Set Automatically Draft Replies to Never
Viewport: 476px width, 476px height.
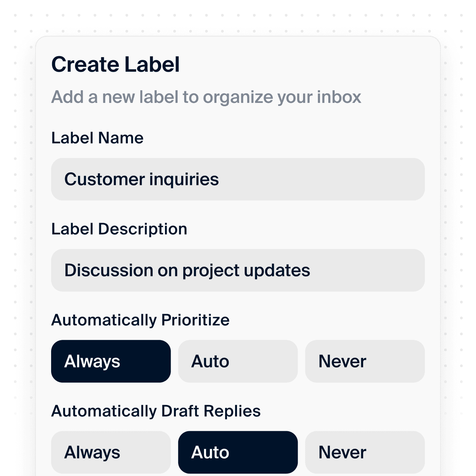click(x=364, y=452)
